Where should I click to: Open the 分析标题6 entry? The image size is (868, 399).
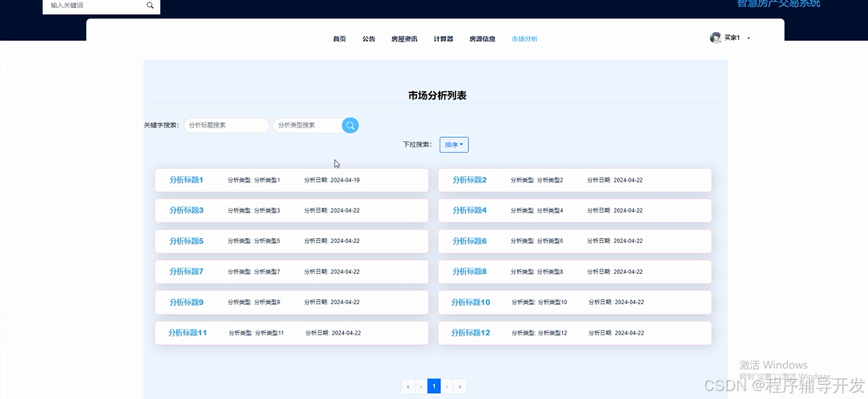coord(469,241)
